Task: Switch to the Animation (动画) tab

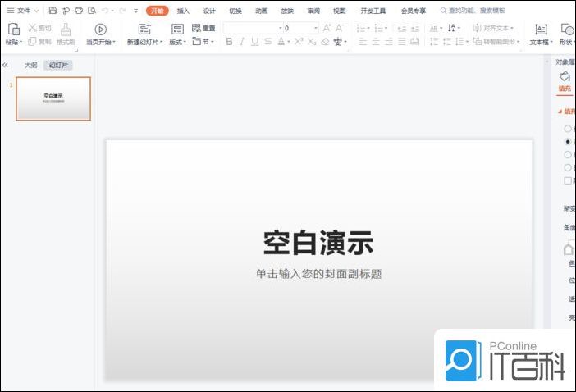Action: tap(261, 11)
